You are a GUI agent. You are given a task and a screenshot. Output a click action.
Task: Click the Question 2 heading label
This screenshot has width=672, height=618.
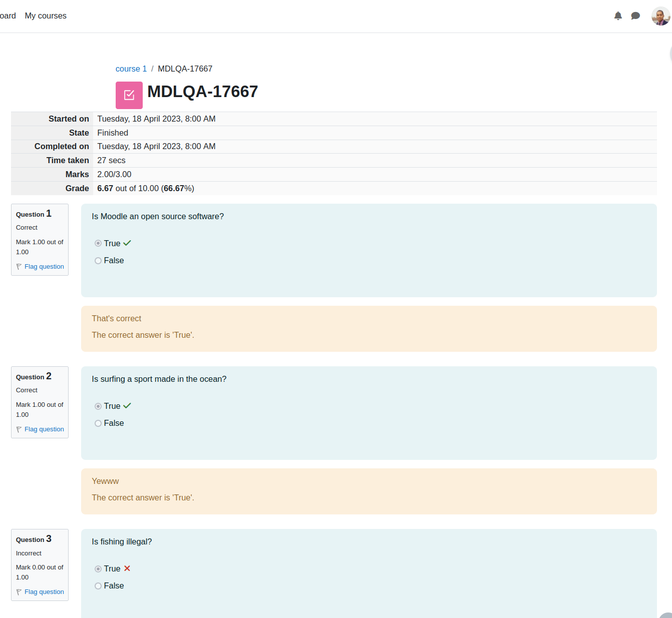34,376
